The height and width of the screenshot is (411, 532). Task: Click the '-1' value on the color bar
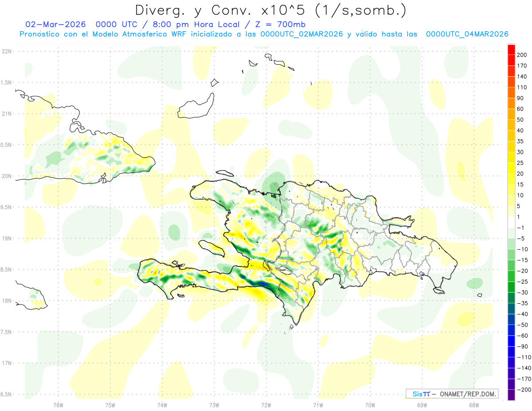click(521, 227)
